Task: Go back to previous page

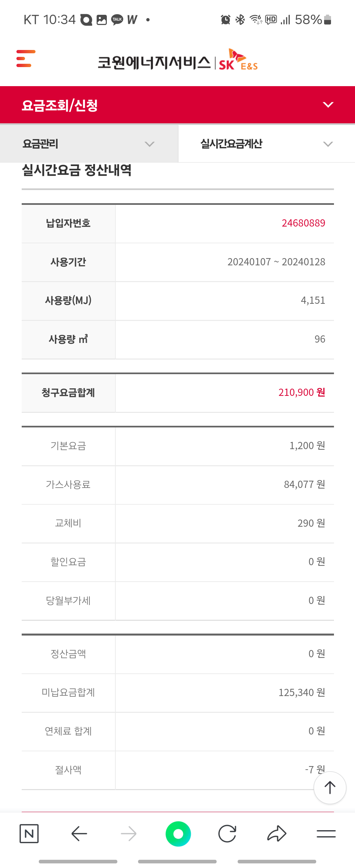Action: pyautogui.click(x=79, y=833)
